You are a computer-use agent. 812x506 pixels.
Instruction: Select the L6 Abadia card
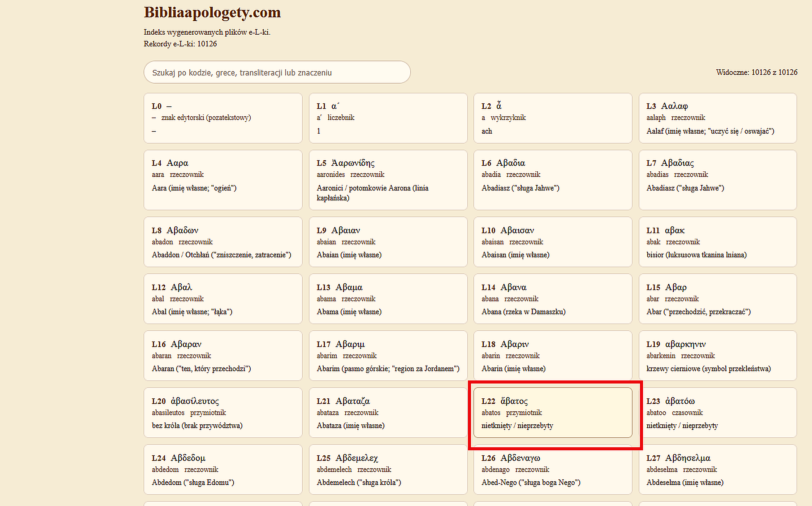(552, 180)
